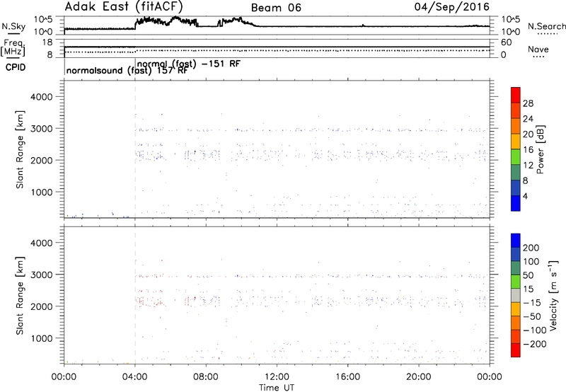Viewport: 566px width, 392px height.
Task: Click the '16:00' time tick label
Action: click(347, 377)
